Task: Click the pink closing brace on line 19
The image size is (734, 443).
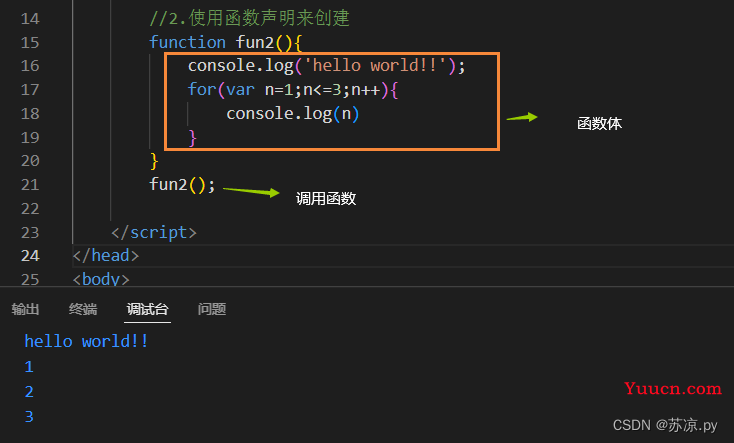Action: (x=192, y=138)
